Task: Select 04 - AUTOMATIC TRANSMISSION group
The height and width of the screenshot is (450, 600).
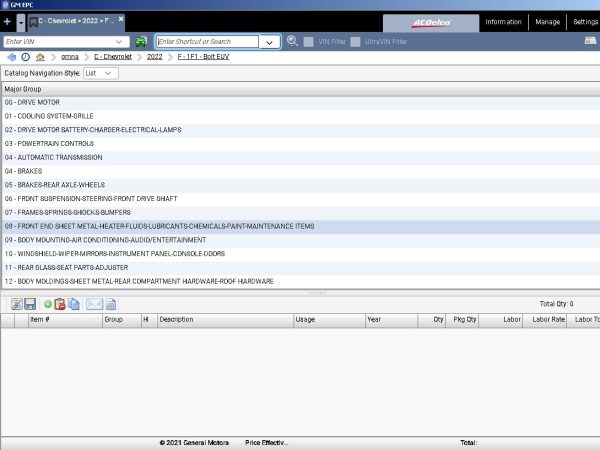Action: tap(301, 158)
